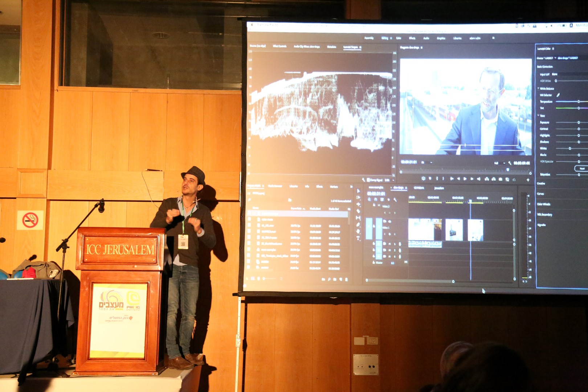The height and width of the screenshot is (392, 588).
Task: Toggle the Clamp Signal checkbox
Action: pyautogui.click(x=368, y=180)
